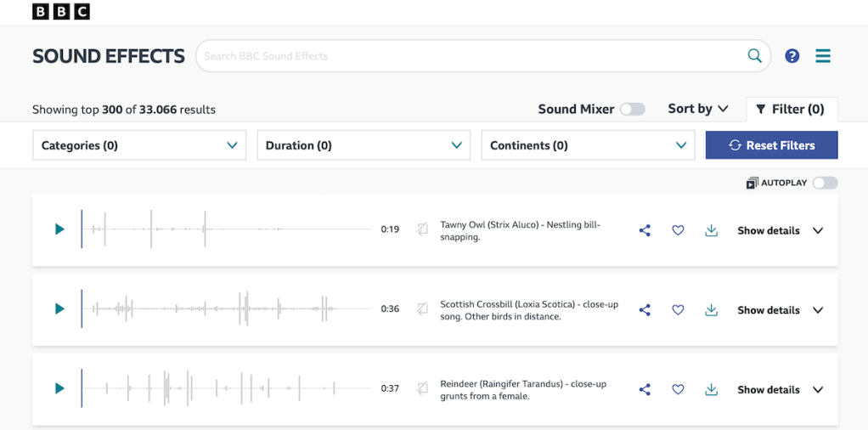868x430 pixels.
Task: Play the Tawny Owl sound effect
Action: [59, 229]
